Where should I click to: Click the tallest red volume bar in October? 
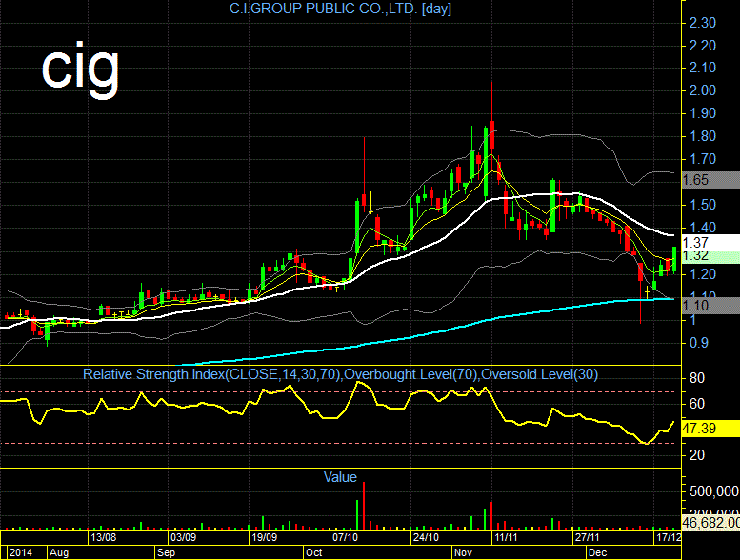364,506
